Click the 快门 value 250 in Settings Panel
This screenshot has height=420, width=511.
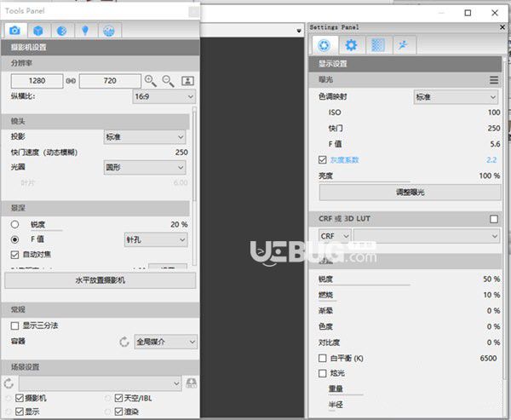tap(494, 128)
